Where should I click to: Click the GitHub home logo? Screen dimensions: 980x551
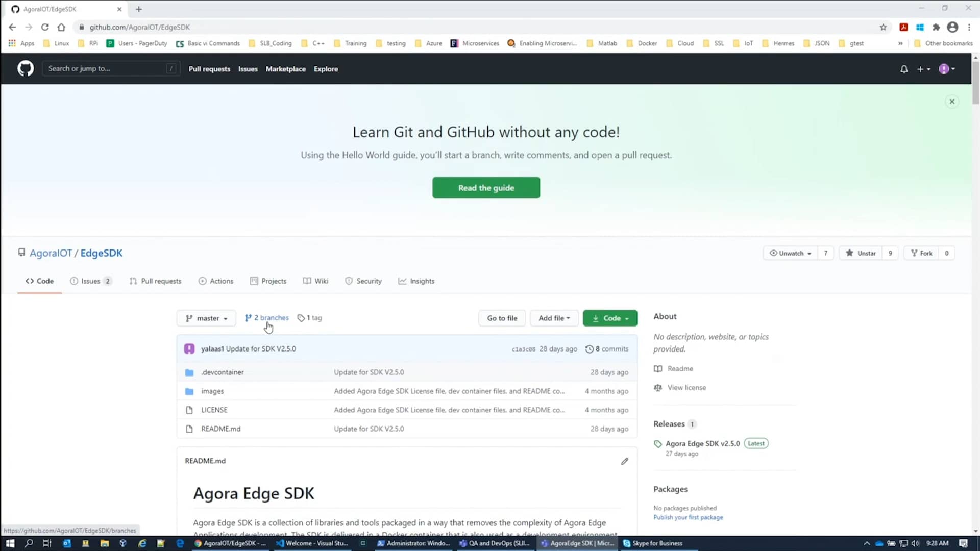(x=26, y=68)
